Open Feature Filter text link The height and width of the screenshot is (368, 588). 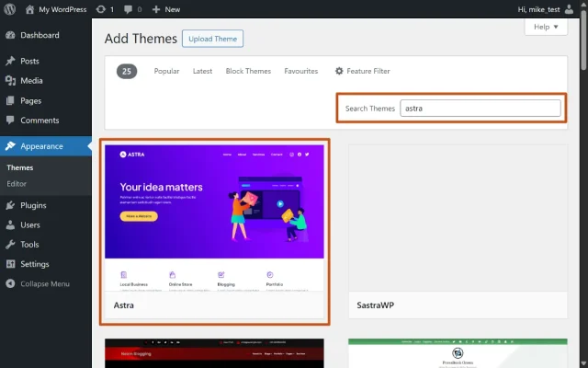tap(368, 71)
